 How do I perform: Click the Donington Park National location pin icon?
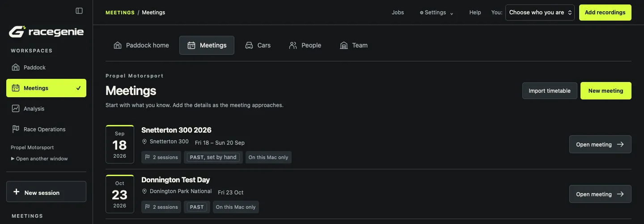click(144, 191)
